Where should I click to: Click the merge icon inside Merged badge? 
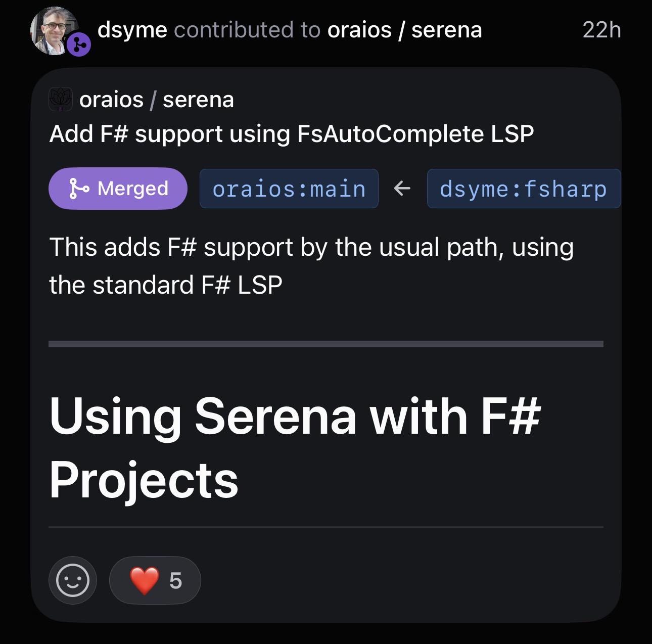(79, 189)
